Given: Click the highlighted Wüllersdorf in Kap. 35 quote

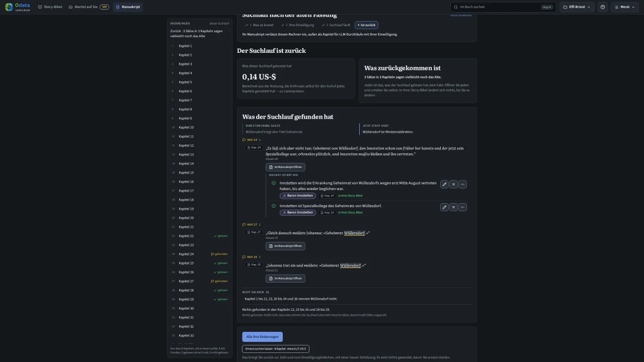Looking at the screenshot, I should click(x=350, y=265).
